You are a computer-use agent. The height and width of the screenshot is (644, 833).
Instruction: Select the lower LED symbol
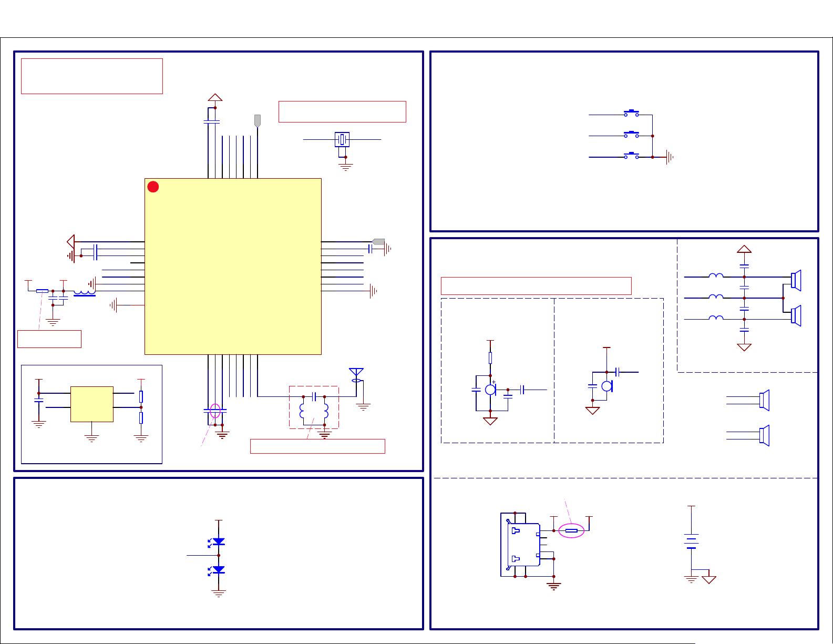click(218, 570)
